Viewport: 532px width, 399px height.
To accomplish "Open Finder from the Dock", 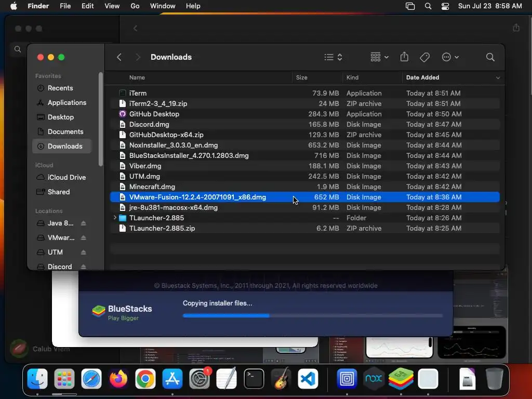I will [x=37, y=379].
